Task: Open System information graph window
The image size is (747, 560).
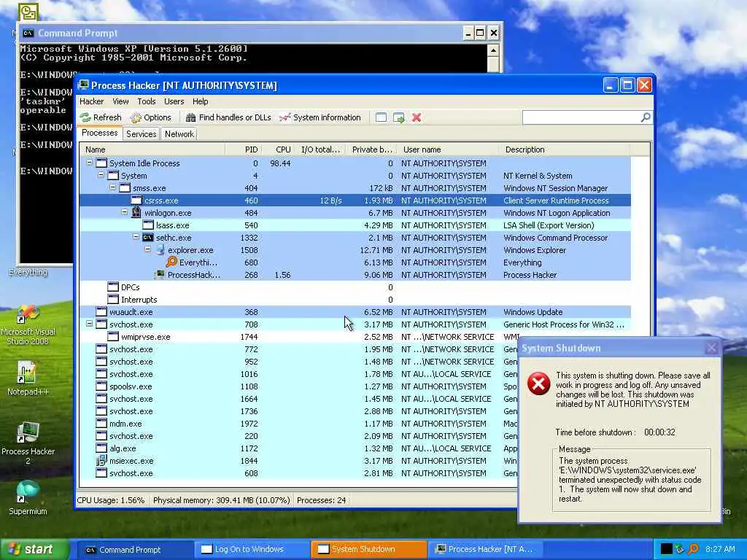Action: point(320,117)
